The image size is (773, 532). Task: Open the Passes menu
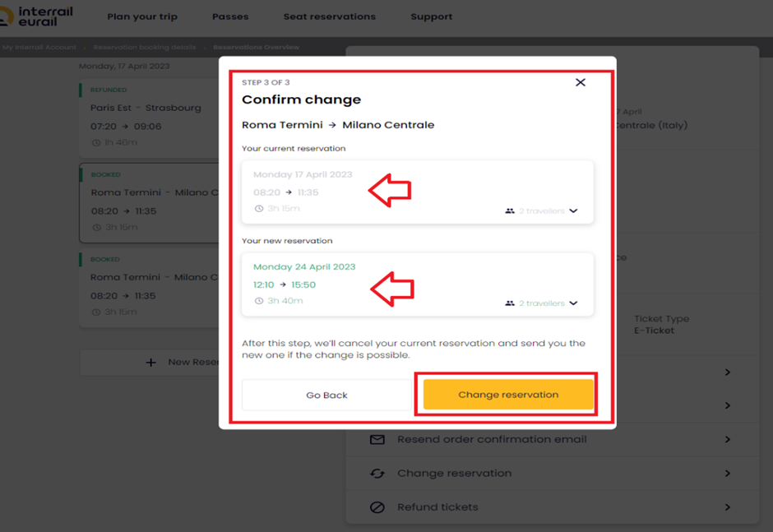pyautogui.click(x=230, y=16)
